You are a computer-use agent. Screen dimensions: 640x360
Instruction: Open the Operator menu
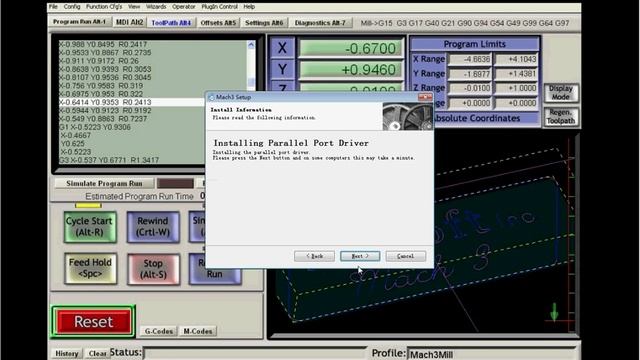[184, 7]
